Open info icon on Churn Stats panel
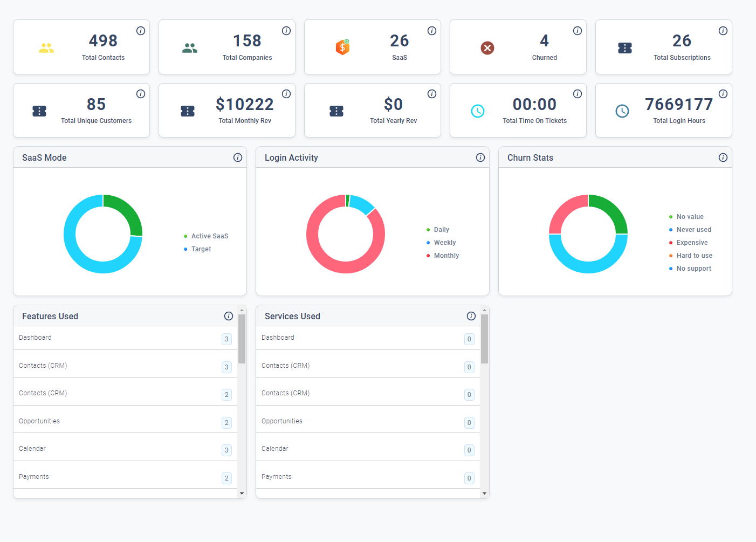The width and height of the screenshot is (756, 542). point(723,157)
